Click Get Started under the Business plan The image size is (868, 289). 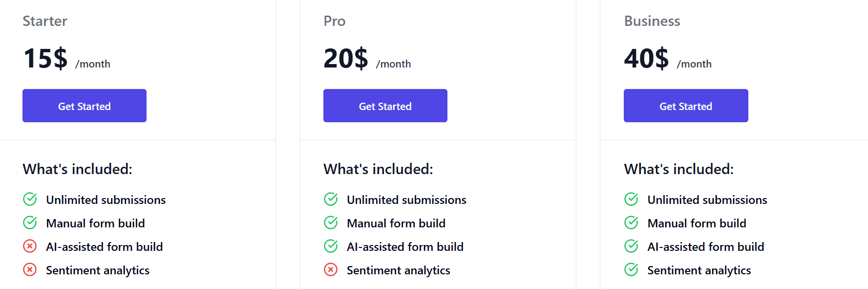pyautogui.click(x=685, y=106)
